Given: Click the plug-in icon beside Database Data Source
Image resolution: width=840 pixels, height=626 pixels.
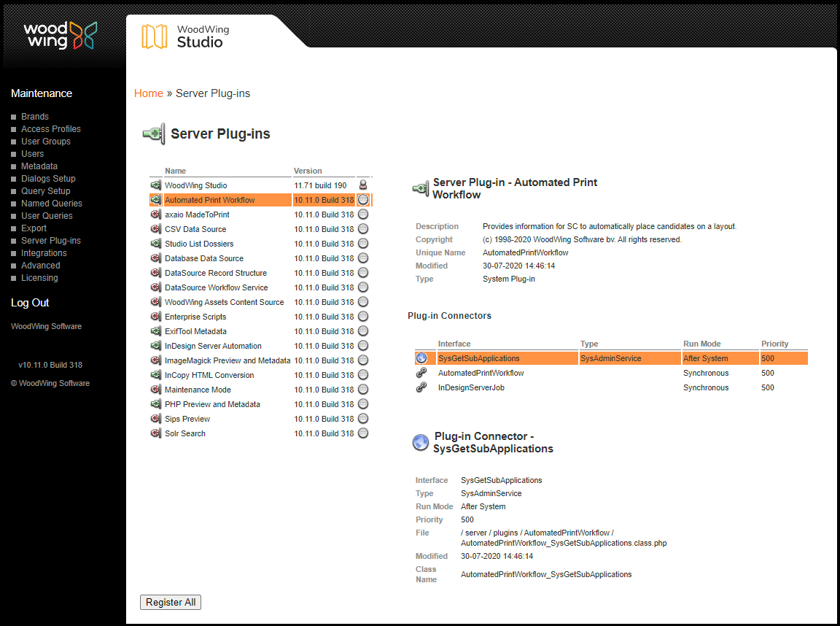Looking at the screenshot, I should pyautogui.click(x=156, y=258).
